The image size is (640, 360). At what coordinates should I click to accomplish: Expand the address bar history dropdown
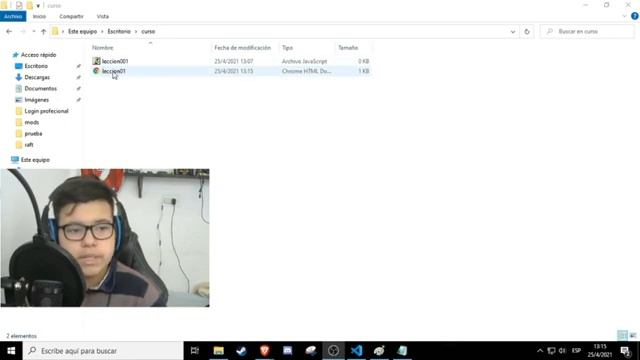513,31
